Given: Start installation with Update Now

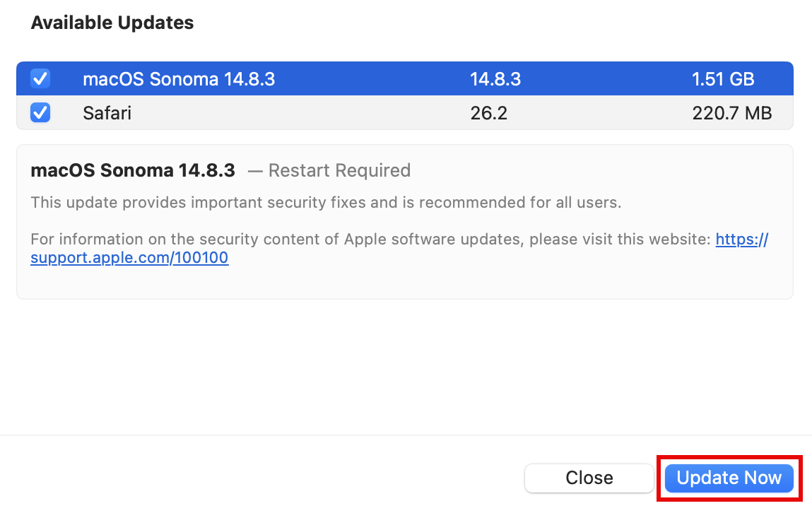Looking at the screenshot, I should click(x=729, y=478).
